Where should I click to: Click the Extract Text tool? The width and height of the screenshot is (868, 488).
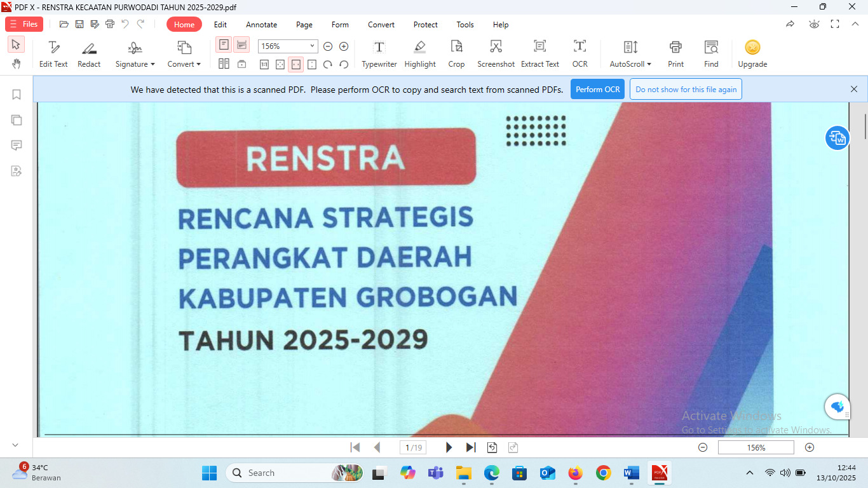point(539,53)
